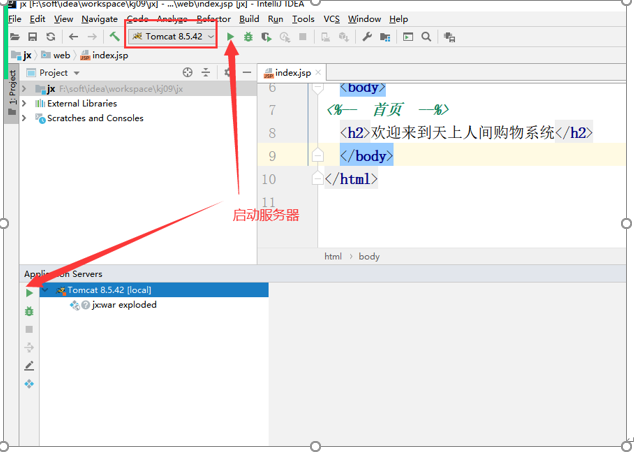Switch to the index.jsp editor tab
This screenshot has height=456, width=636.
tap(293, 73)
